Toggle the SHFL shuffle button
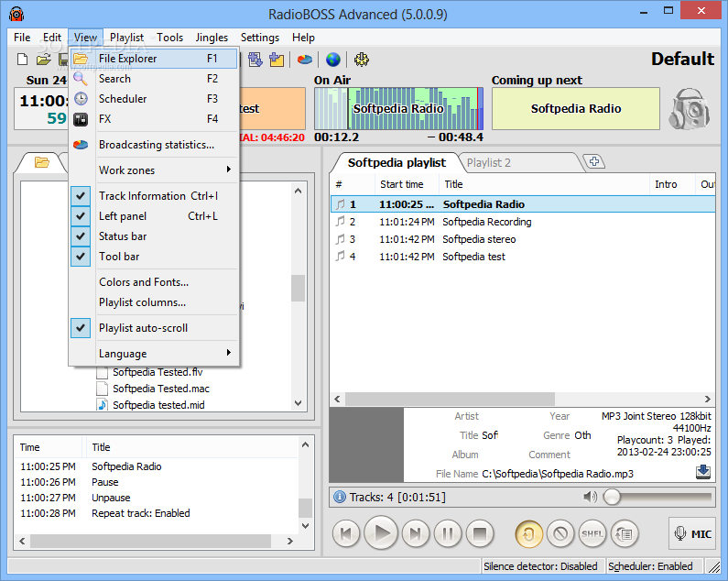Image resolution: width=728 pixels, height=581 pixels. (592, 533)
